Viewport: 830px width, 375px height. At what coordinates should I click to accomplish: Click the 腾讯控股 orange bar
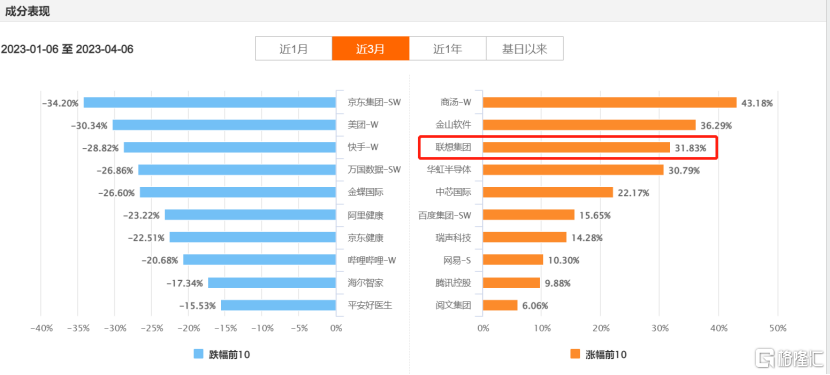[x=511, y=283]
